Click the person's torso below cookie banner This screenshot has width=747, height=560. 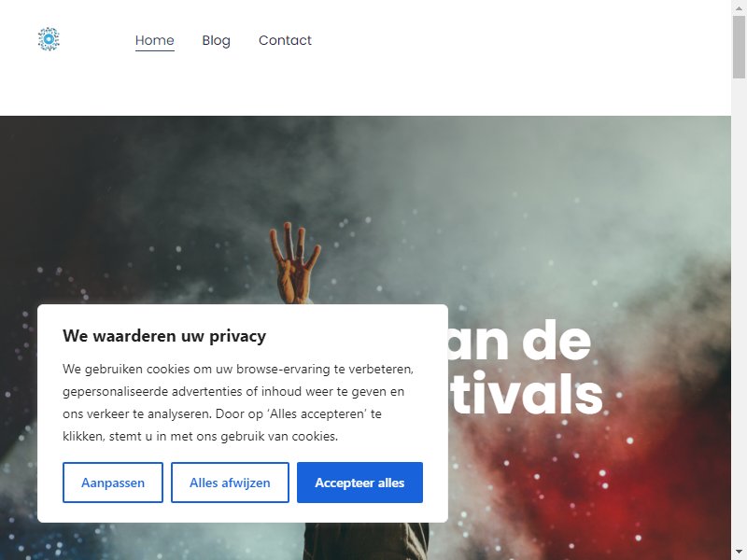tap(367, 541)
